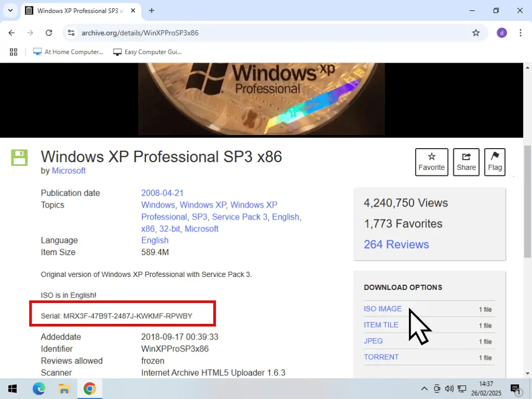Image resolution: width=532 pixels, height=399 pixels.
Task: Open the Service Pack 3 topic link
Action: [239, 217]
